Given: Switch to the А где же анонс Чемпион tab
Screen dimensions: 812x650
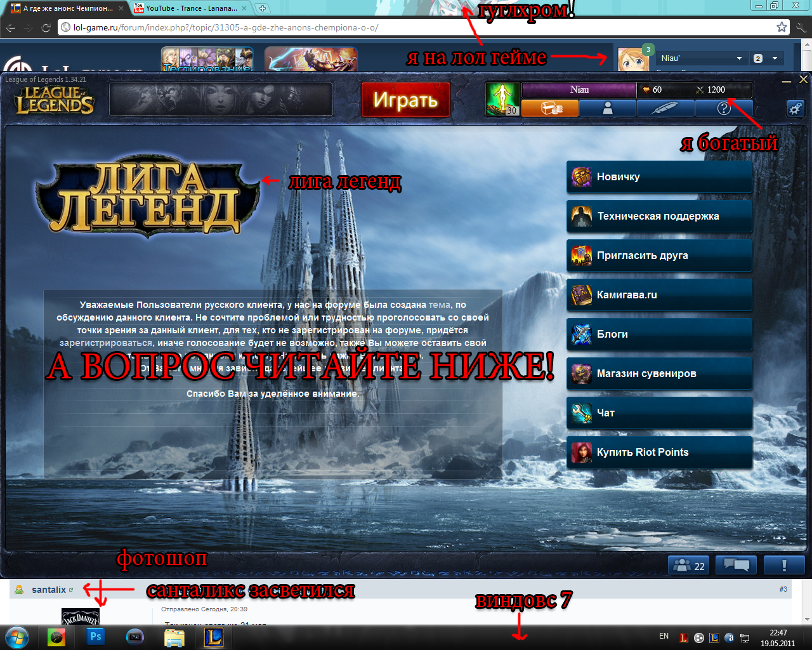Looking at the screenshot, I should 65,8.
